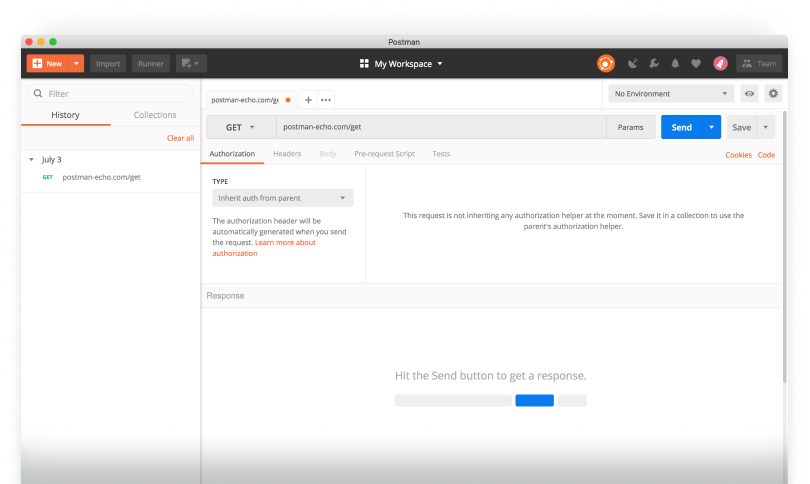Open the Send dropdown arrow
Viewport: 810px width, 484px height.
tap(712, 127)
